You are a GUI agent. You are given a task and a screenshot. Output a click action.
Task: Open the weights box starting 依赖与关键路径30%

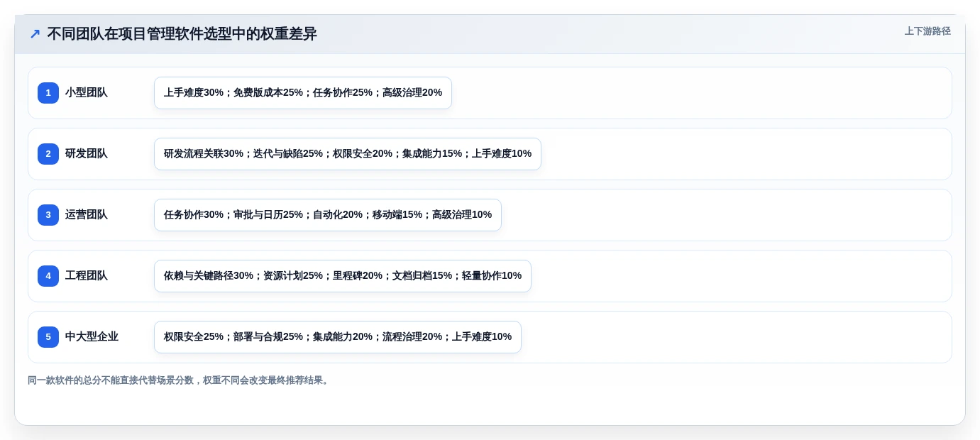click(x=343, y=276)
